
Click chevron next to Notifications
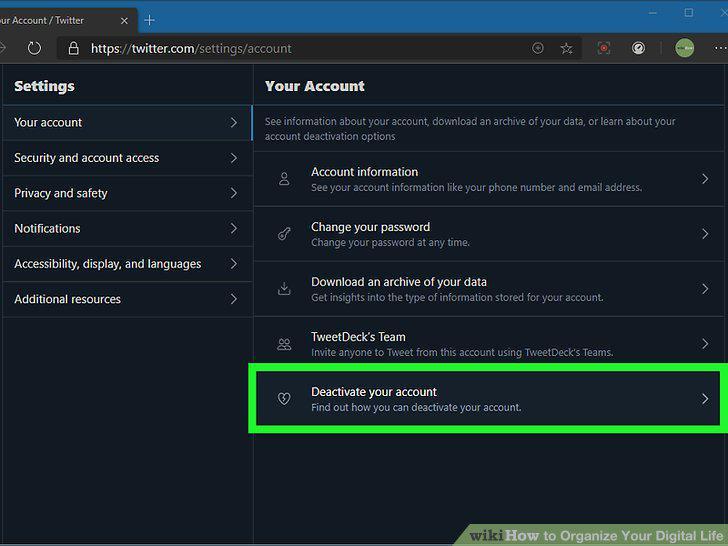(x=234, y=228)
